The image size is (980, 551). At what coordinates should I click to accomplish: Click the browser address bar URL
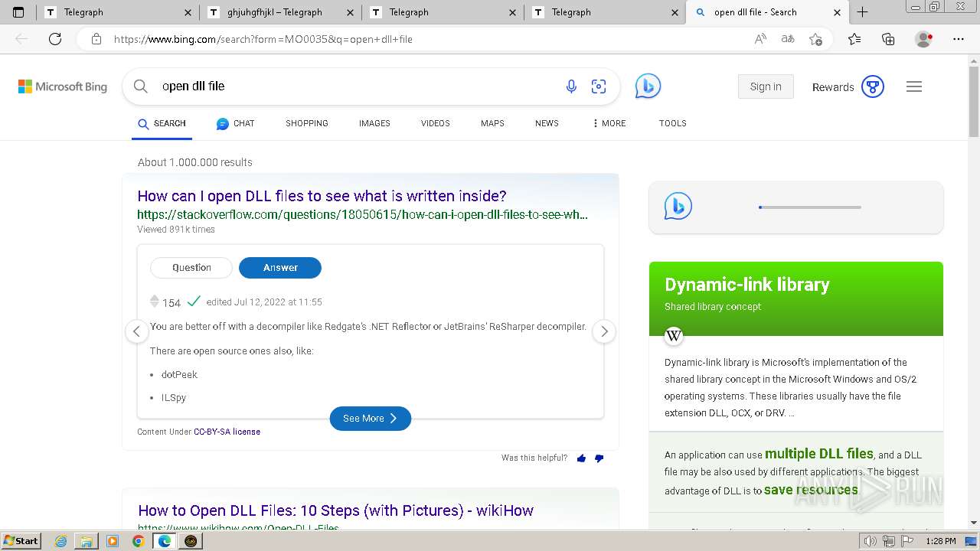pyautogui.click(x=263, y=39)
